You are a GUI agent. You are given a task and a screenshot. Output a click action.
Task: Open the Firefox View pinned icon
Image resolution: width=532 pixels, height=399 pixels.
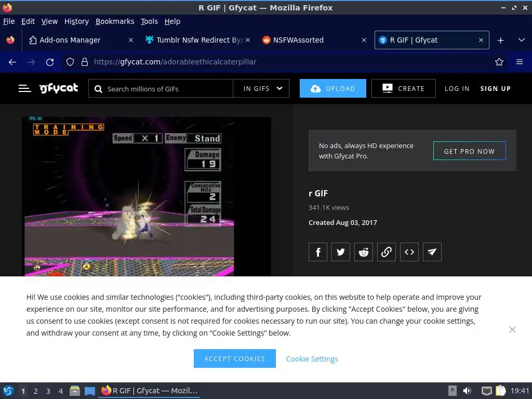tap(10, 40)
